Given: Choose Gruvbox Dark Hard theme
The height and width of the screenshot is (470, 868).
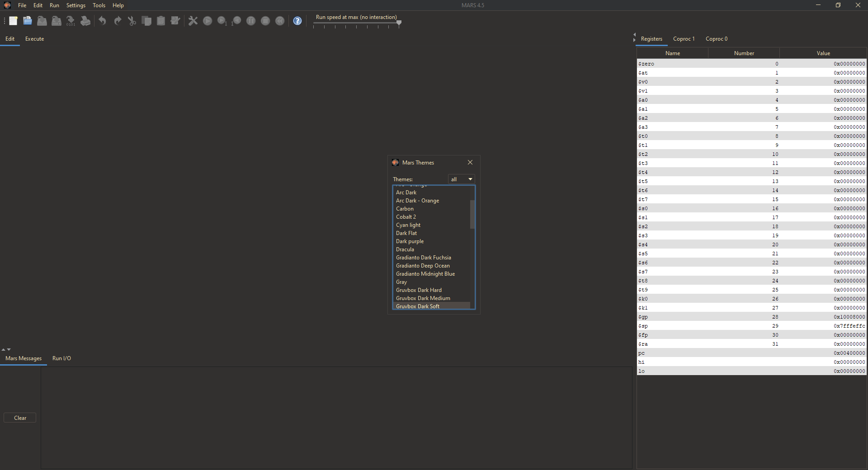Looking at the screenshot, I should [432, 290].
